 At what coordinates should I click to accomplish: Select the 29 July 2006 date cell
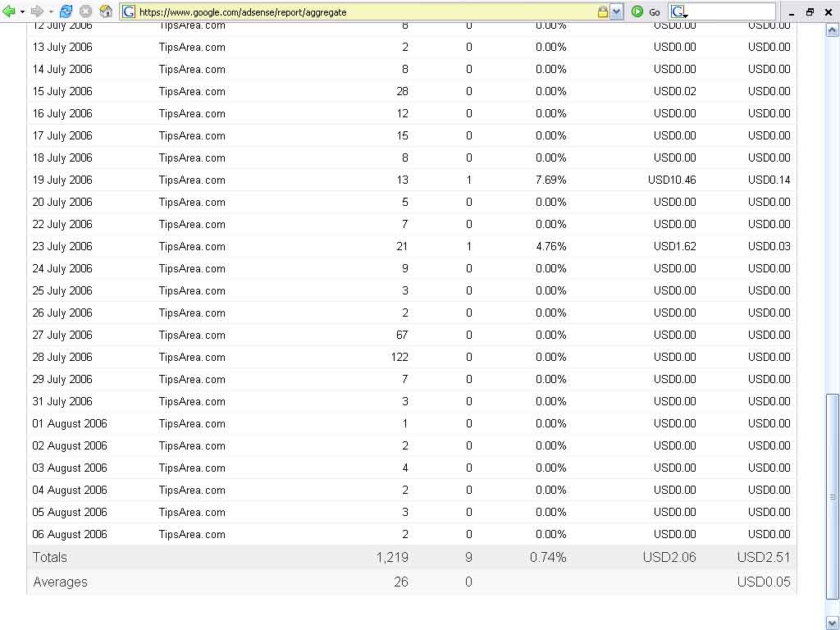(x=62, y=379)
